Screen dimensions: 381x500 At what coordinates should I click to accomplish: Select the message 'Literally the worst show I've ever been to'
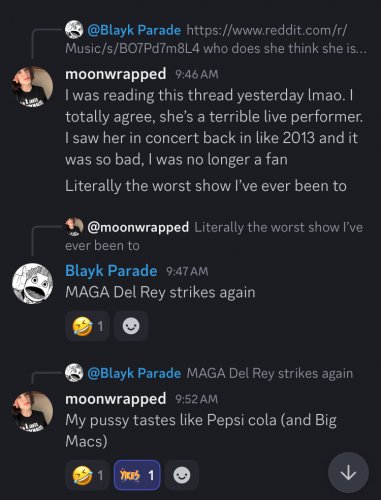[x=206, y=186]
